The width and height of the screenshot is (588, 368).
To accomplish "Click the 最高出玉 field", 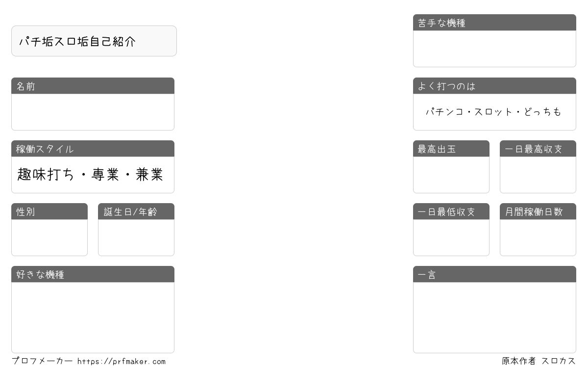I will (x=451, y=175).
